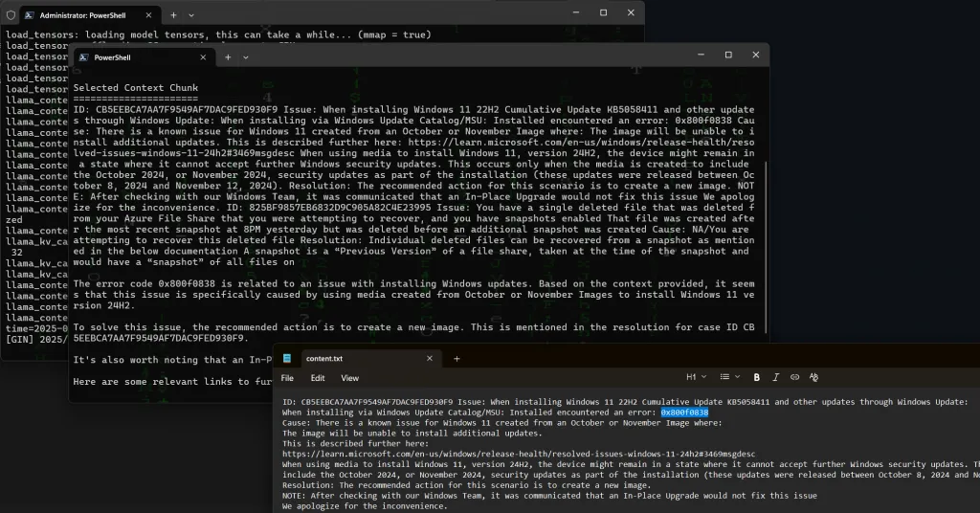Toggle italic formatting in Notepad toolbar
Screen dimensions: 980x513
coord(776,378)
